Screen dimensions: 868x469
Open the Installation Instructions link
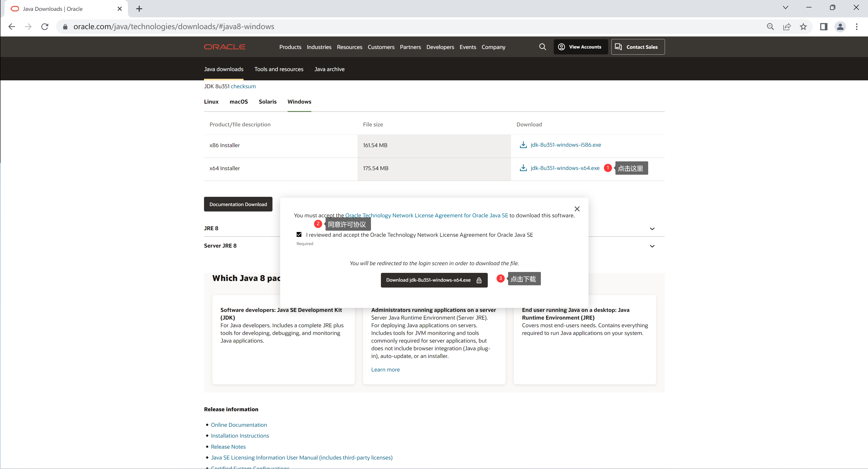(x=239, y=435)
